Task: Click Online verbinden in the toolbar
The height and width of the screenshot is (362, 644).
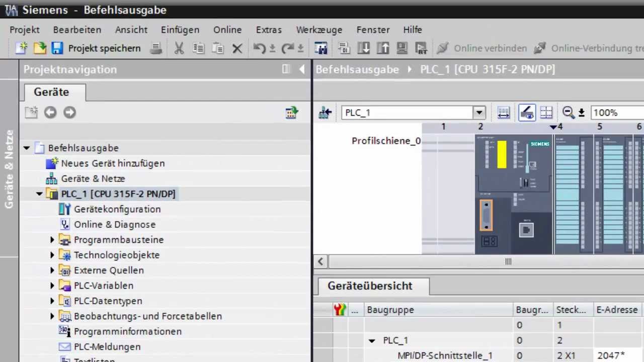Action: coord(482,48)
